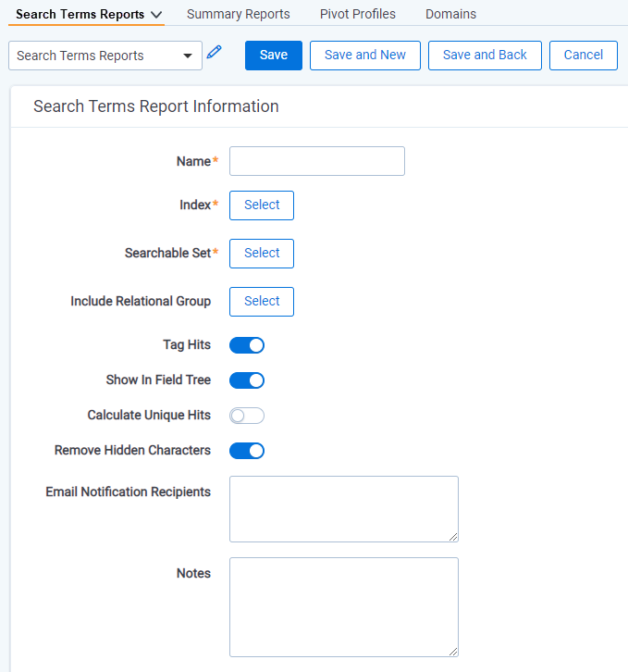
Task: Click the Email Notification Recipients text area
Action: click(x=344, y=509)
